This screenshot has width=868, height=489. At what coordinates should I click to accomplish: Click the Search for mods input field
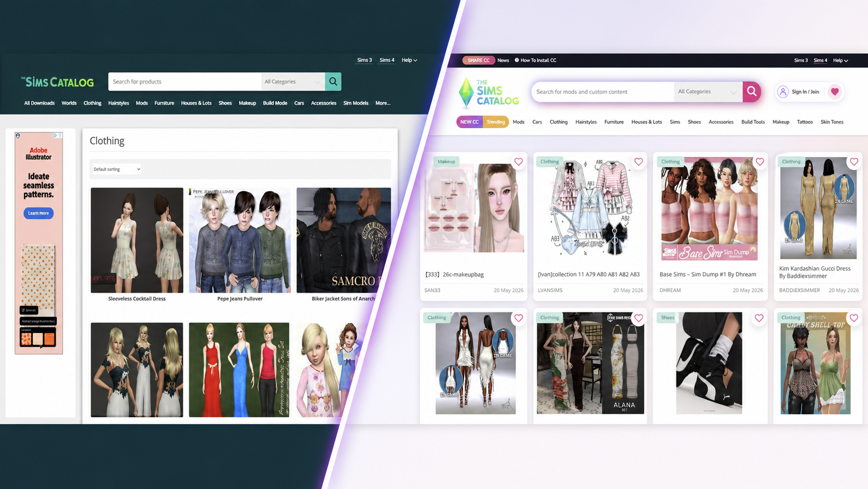tap(602, 91)
